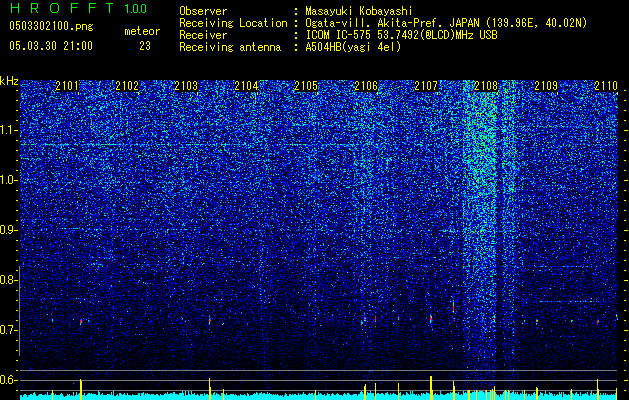629x400 pixels.
Task: Click the 2101 time marker
Action: (67, 86)
